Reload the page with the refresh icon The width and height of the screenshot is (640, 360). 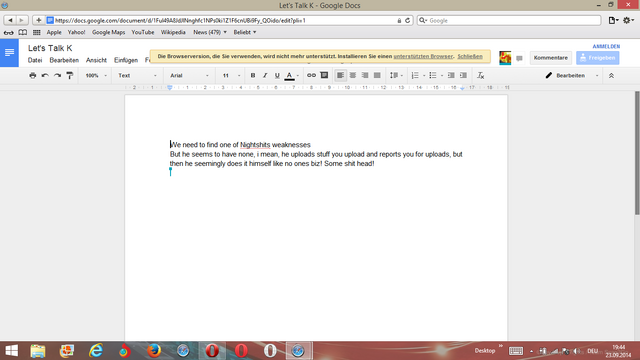point(407,20)
